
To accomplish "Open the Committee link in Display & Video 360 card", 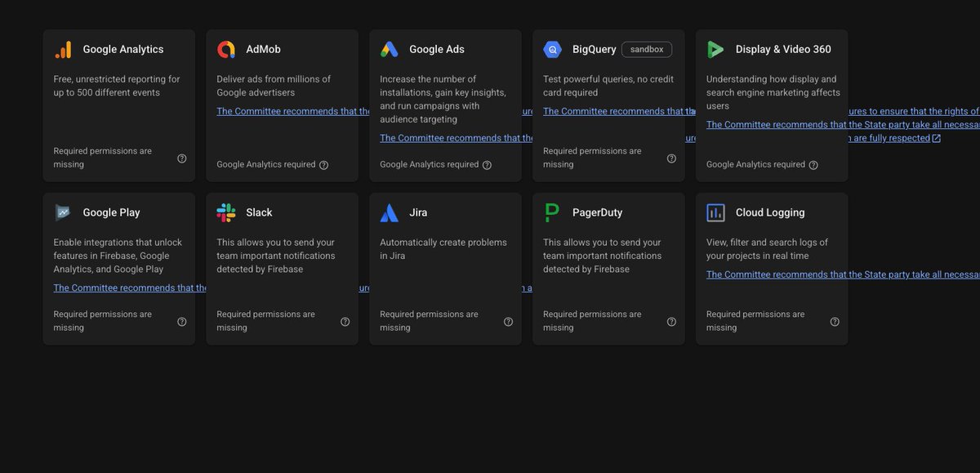I will (843, 125).
